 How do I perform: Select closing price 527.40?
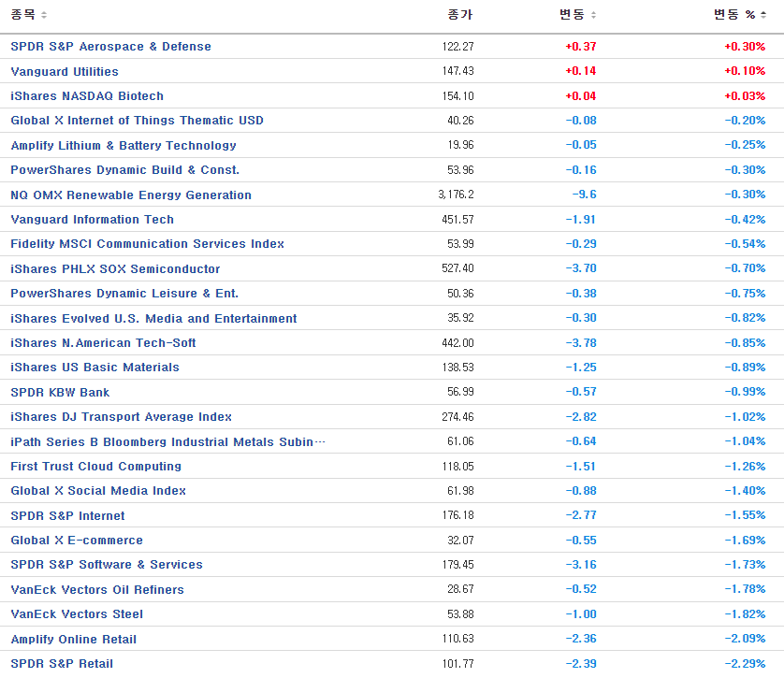pyautogui.click(x=458, y=268)
